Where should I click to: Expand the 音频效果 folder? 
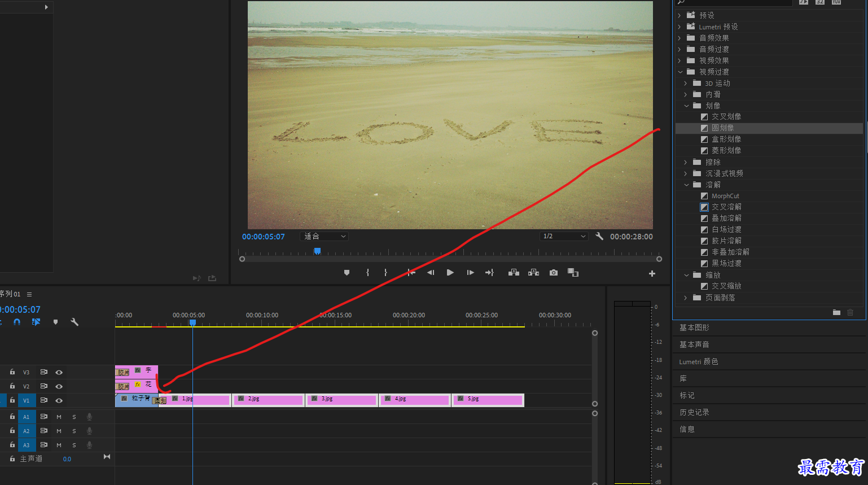680,38
